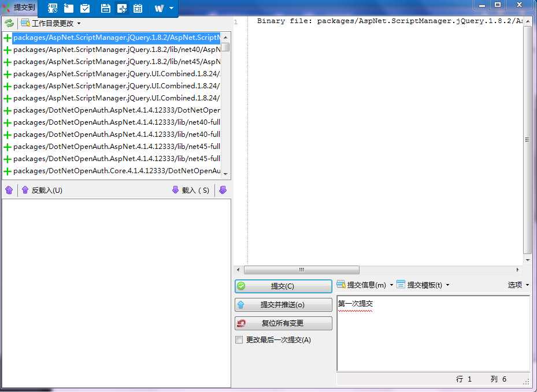The height and width of the screenshot is (392, 537).
Task: Click the notebook-with-clock icon in blue toolbar
Action: 53,8
